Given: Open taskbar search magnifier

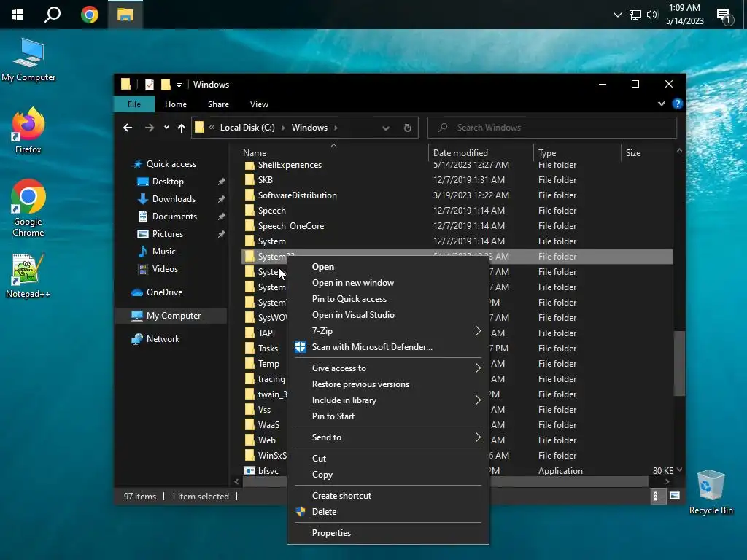Looking at the screenshot, I should click(x=53, y=15).
